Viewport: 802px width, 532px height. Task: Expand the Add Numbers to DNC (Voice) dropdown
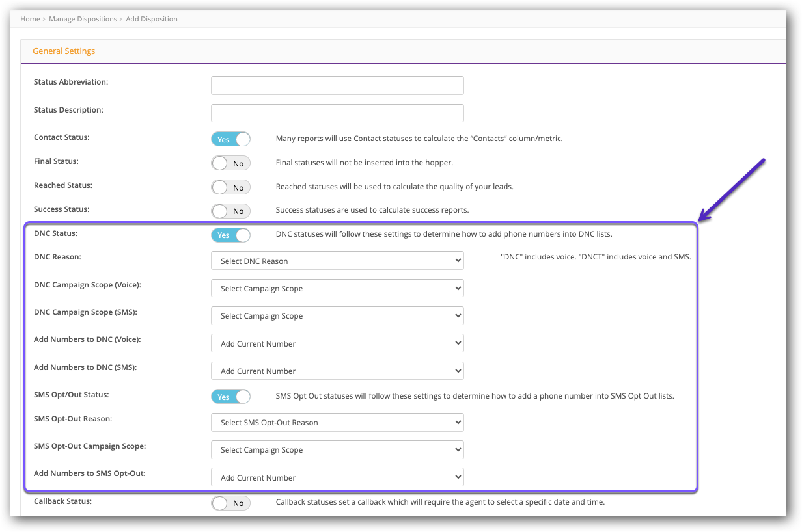coord(337,343)
